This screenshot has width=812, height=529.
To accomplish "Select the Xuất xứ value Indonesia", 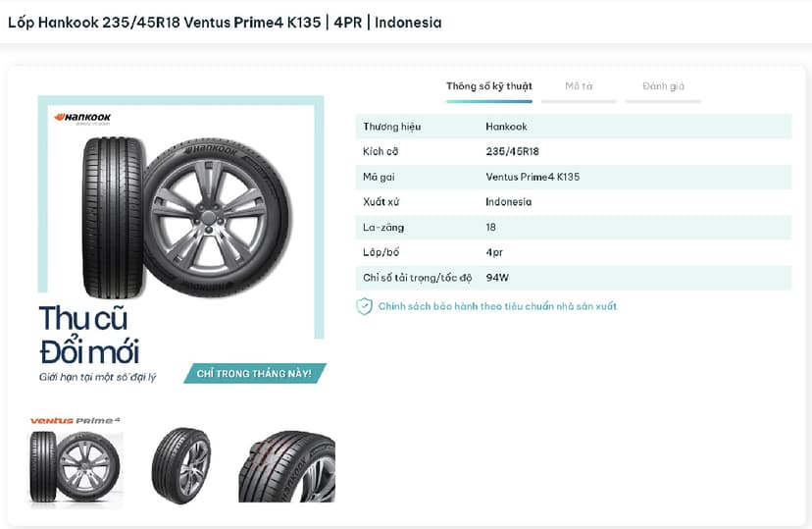I will tap(509, 201).
